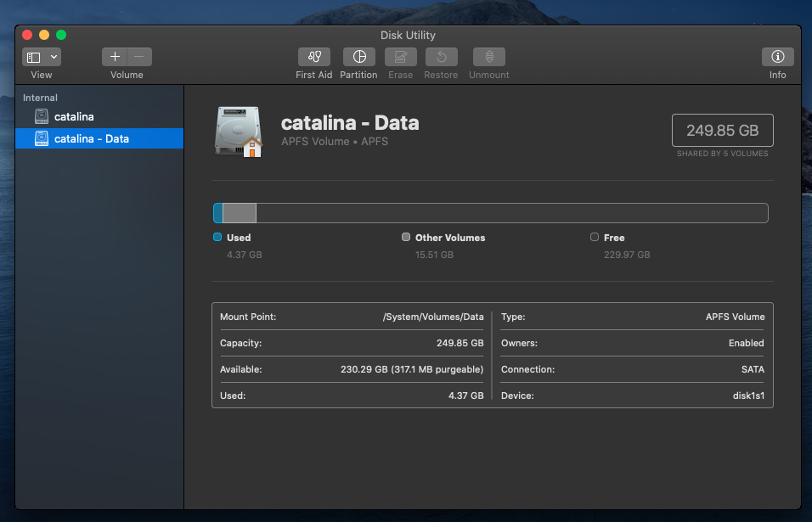
Task: Minimize window with the yellow button
Action: [44, 35]
